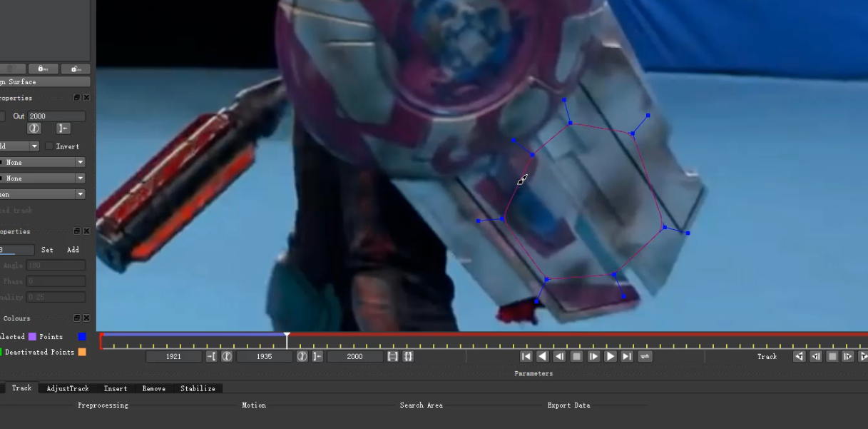The width and height of the screenshot is (868, 429).
Task: Reset the timeline in point
Action: tap(227, 356)
